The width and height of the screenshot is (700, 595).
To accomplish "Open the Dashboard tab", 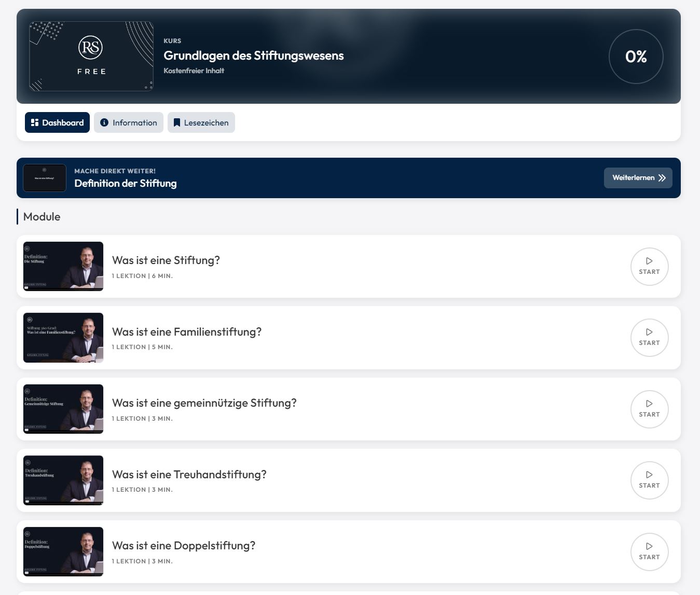I will 57,122.
